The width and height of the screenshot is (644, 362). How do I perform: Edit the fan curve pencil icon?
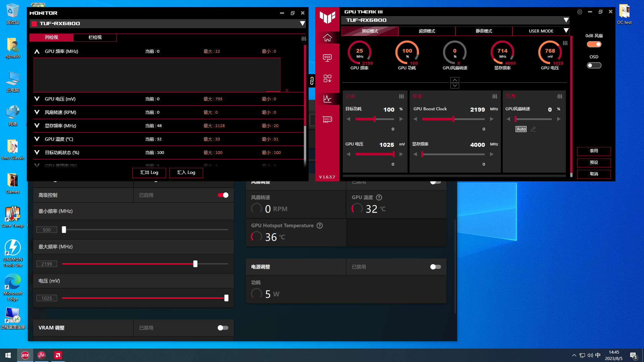coord(533,129)
